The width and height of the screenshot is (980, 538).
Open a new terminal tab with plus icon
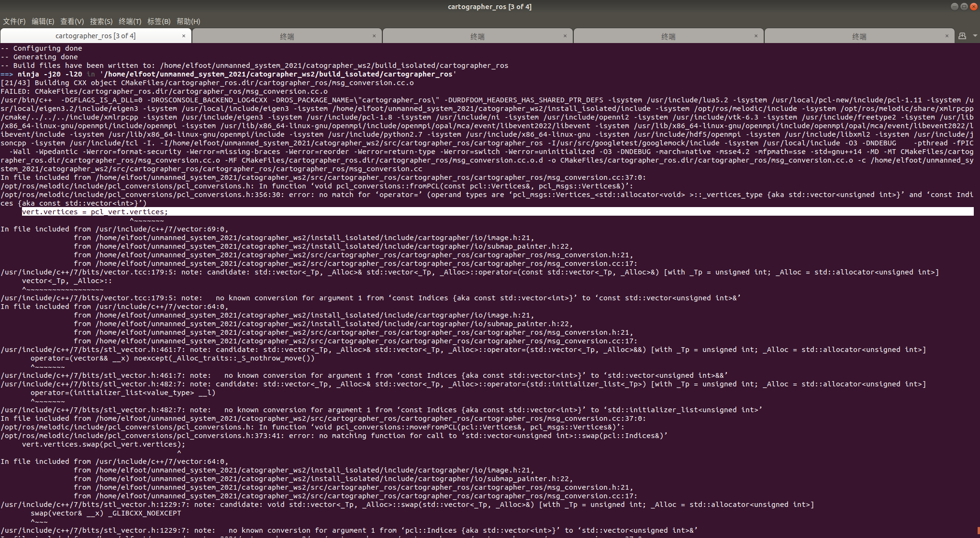click(x=962, y=36)
